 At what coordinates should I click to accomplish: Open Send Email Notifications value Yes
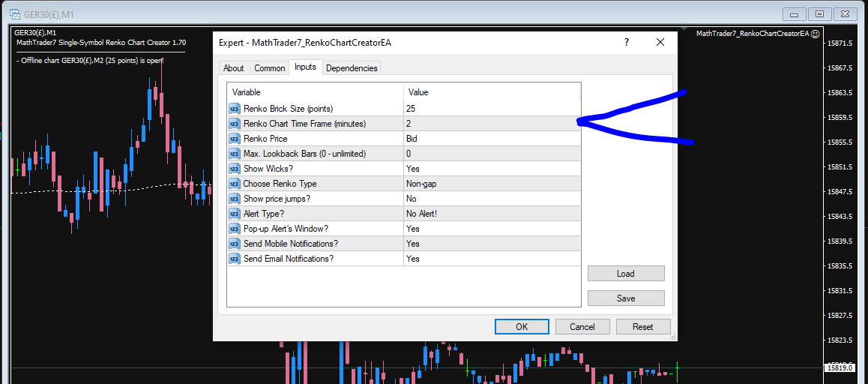[492, 258]
